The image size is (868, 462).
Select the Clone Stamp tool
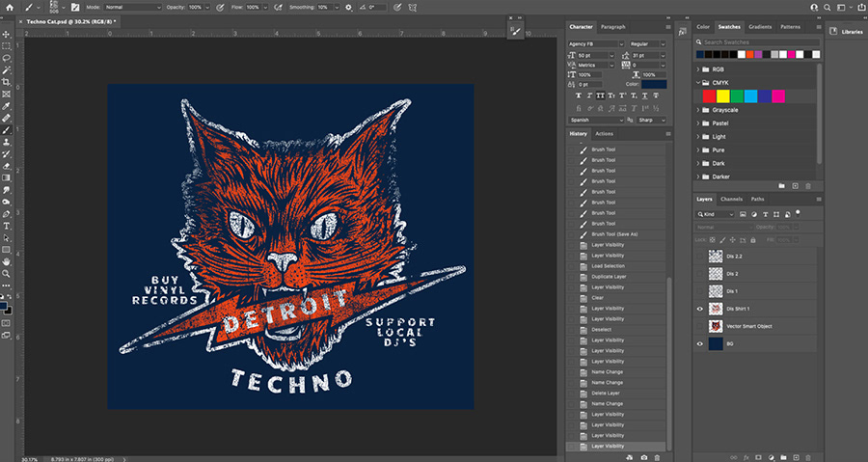point(6,142)
